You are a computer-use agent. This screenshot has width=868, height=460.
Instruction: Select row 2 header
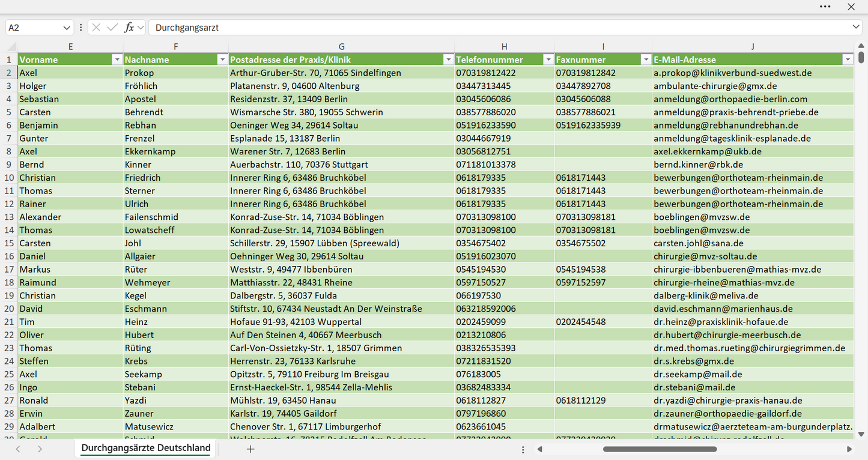[9, 73]
